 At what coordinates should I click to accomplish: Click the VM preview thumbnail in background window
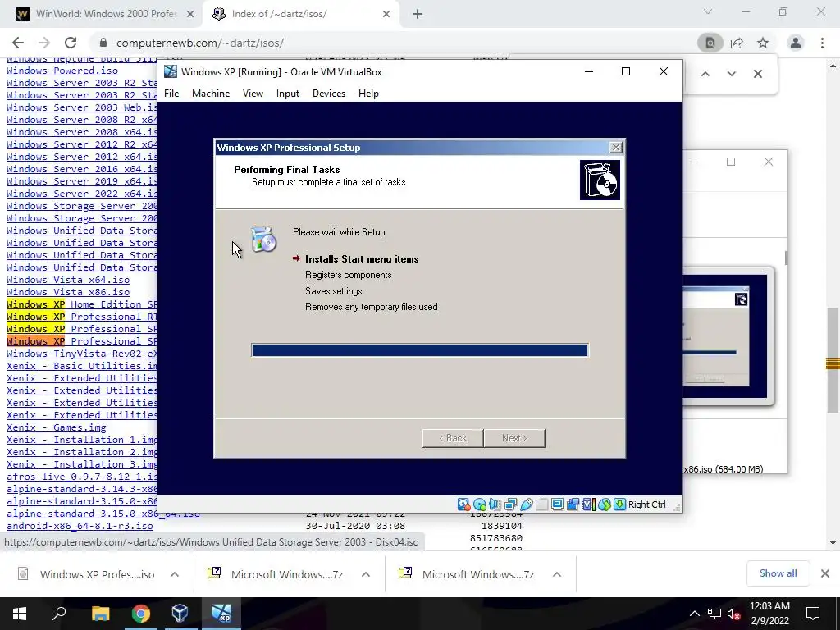tap(728, 336)
